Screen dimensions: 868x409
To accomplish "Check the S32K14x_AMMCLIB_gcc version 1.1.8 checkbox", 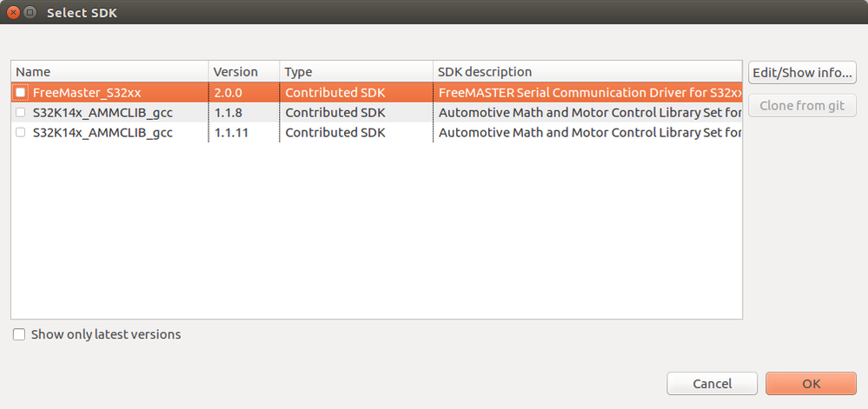I will (x=21, y=112).
